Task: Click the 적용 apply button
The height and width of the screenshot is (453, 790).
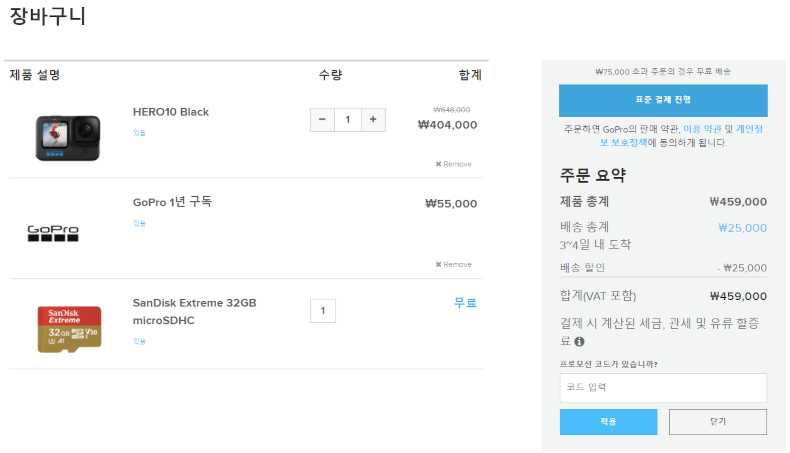Action: 608,421
